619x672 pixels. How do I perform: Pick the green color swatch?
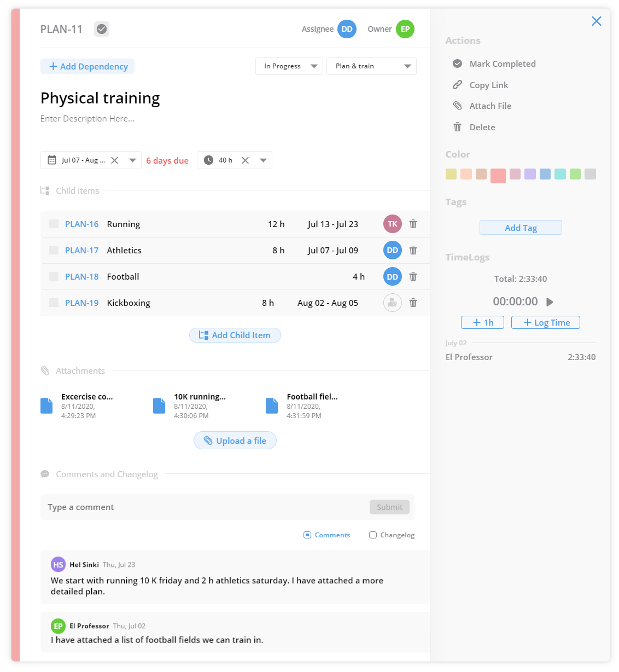[x=575, y=174]
